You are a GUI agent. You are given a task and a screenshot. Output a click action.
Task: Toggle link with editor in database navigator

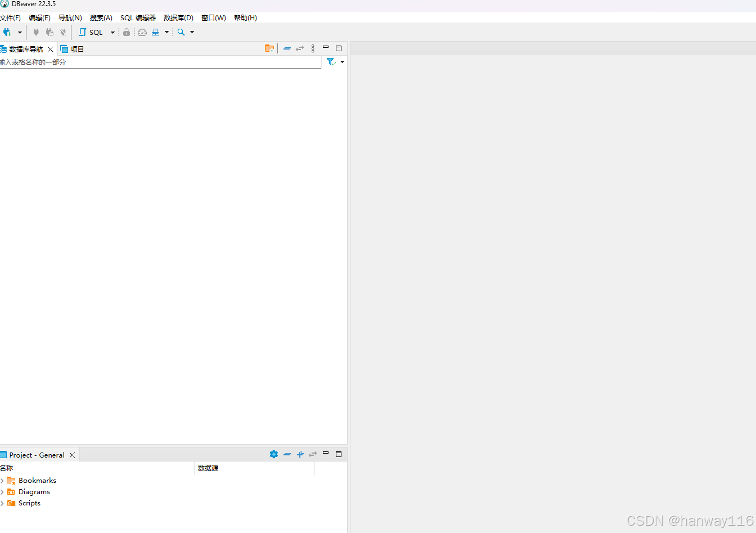(300, 49)
